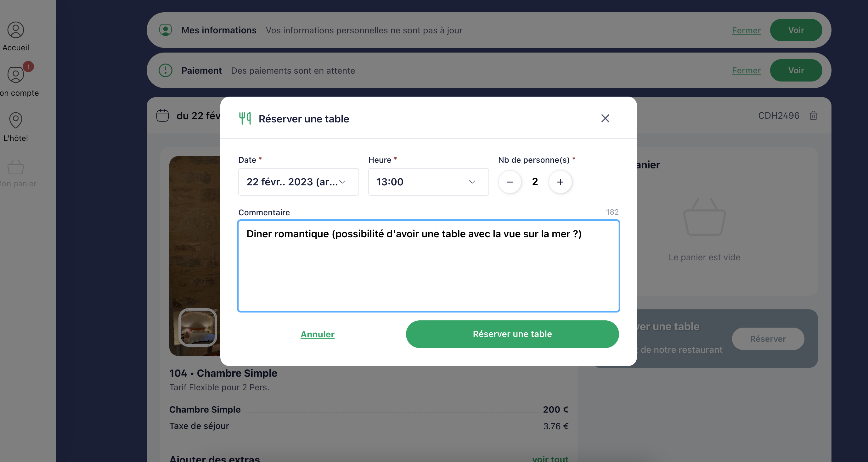The height and width of the screenshot is (462, 868).
Task: Click the voir tout extras link
Action: 550,458
